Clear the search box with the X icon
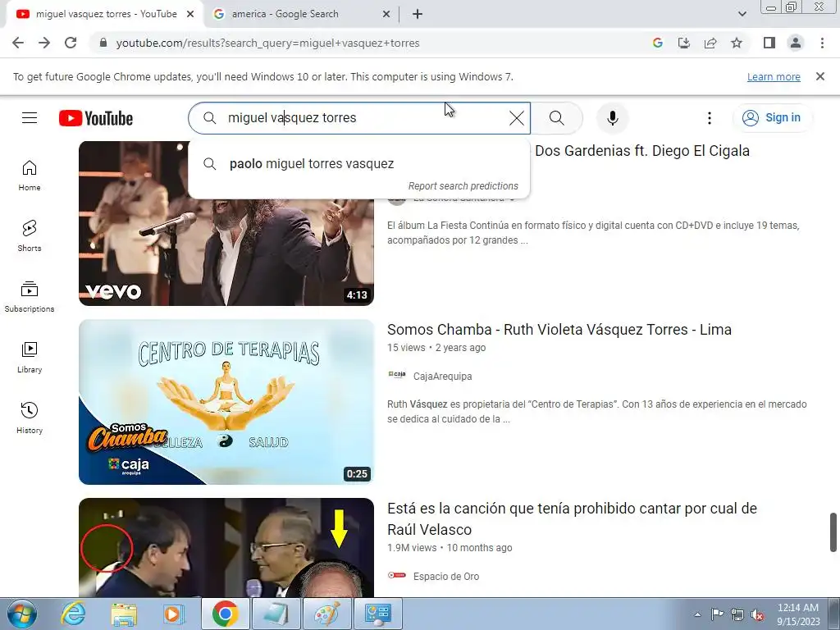840x630 pixels. tap(517, 118)
